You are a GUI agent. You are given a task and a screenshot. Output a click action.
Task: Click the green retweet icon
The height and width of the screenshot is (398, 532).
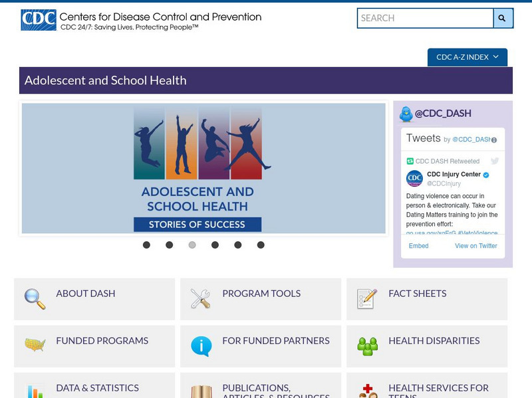pyautogui.click(x=410, y=161)
